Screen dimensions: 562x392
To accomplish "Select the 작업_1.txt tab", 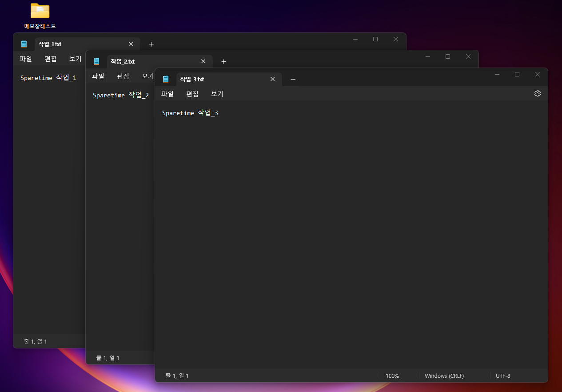I will [50, 44].
